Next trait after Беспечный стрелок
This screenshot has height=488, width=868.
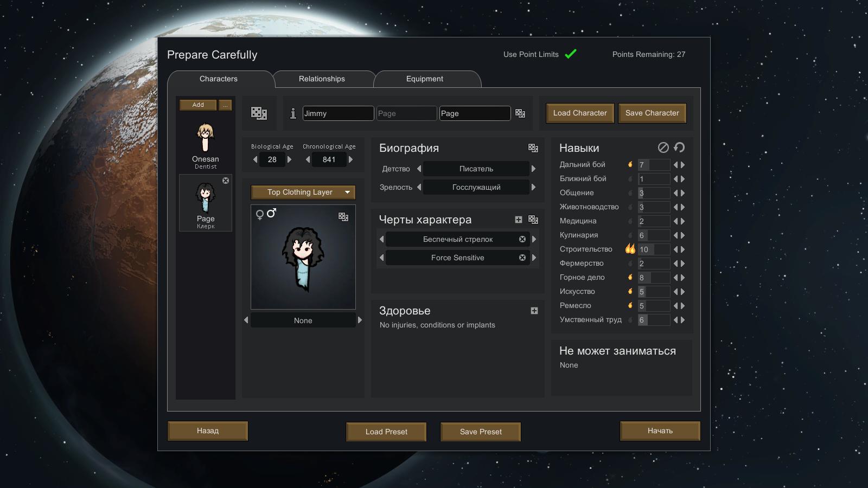point(534,239)
